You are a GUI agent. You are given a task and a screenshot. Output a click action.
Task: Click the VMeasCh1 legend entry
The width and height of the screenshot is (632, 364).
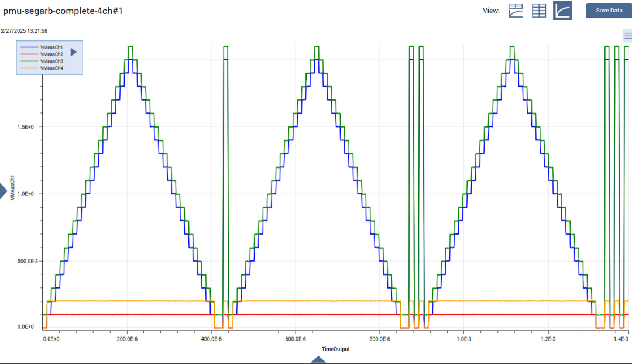coord(51,47)
